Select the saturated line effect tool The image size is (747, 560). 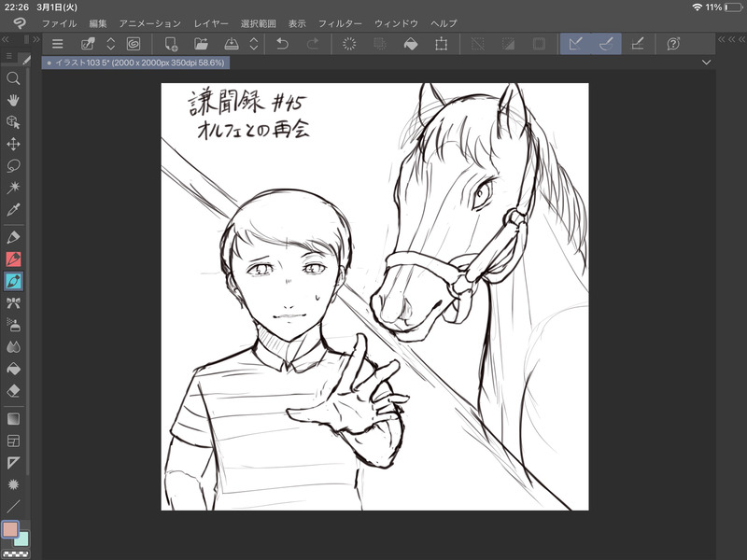(x=13, y=484)
